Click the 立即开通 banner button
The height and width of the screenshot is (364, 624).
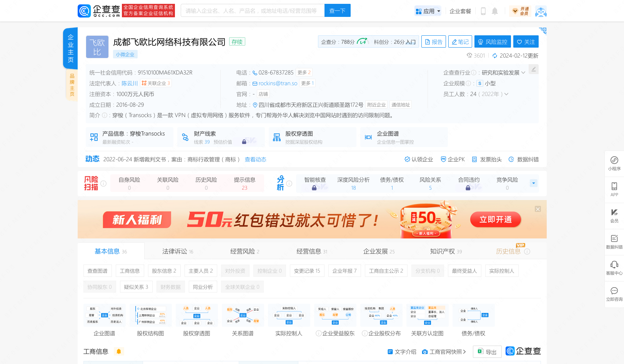click(495, 219)
